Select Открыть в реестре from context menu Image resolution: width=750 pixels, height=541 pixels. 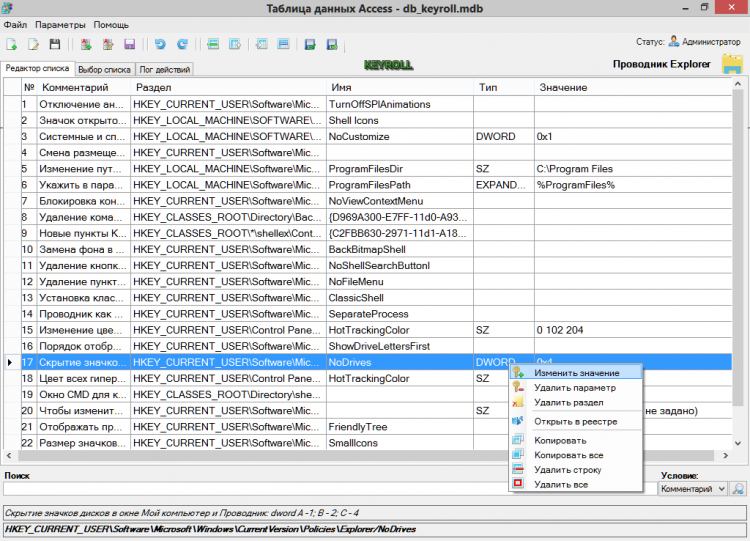click(x=575, y=421)
